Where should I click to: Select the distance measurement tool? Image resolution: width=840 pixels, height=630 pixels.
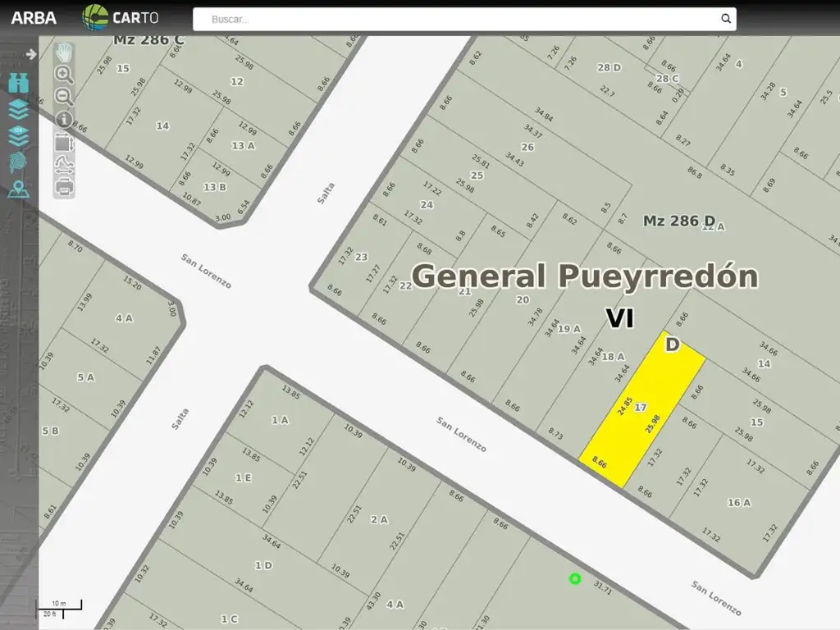coord(64,164)
